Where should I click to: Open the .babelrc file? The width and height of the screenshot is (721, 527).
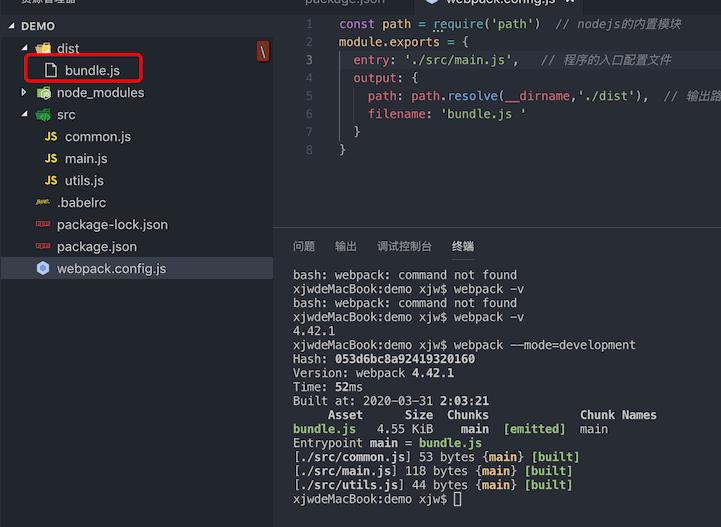81,202
